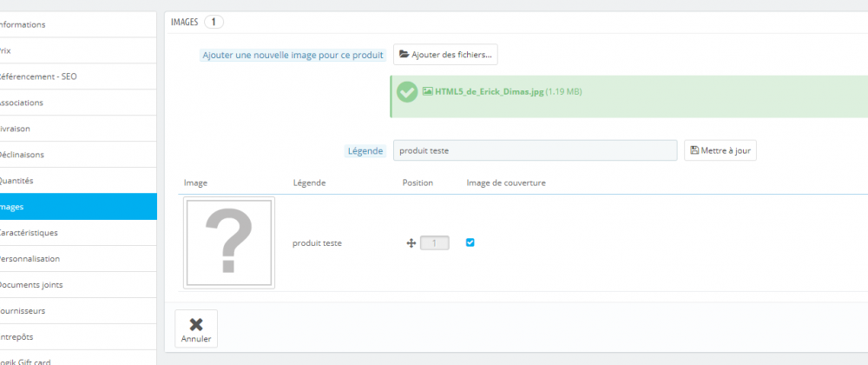
Task: Open the Référencement - SEO tab
Action: coord(77,77)
